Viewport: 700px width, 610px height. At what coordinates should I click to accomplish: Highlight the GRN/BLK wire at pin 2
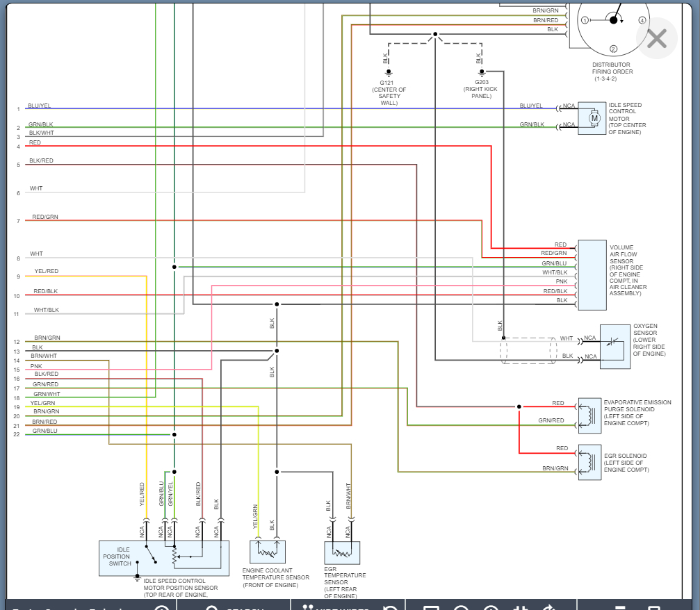(290, 127)
